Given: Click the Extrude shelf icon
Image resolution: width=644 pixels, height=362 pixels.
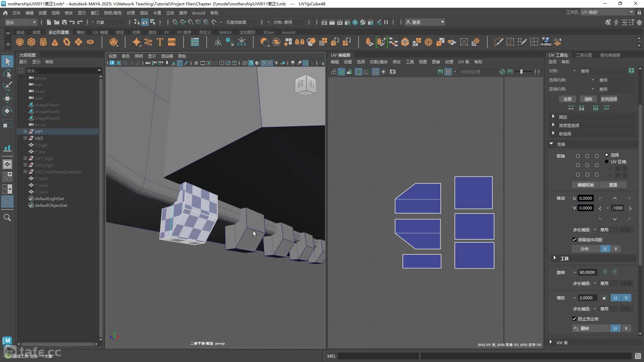Looking at the screenshot, I should pos(369,42).
